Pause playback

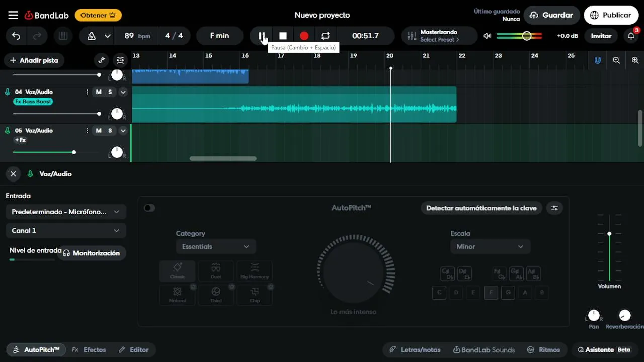(x=262, y=36)
